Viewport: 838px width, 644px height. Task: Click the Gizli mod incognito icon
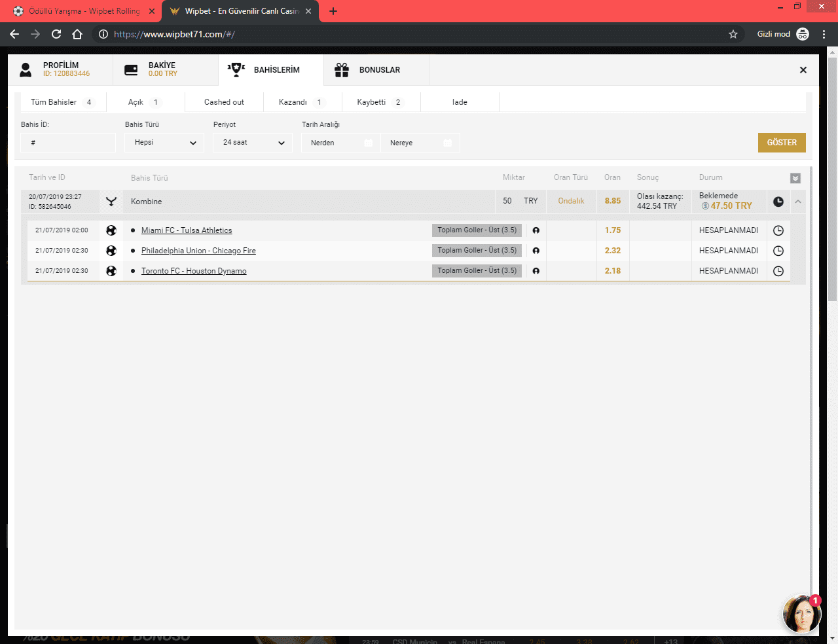pos(803,34)
